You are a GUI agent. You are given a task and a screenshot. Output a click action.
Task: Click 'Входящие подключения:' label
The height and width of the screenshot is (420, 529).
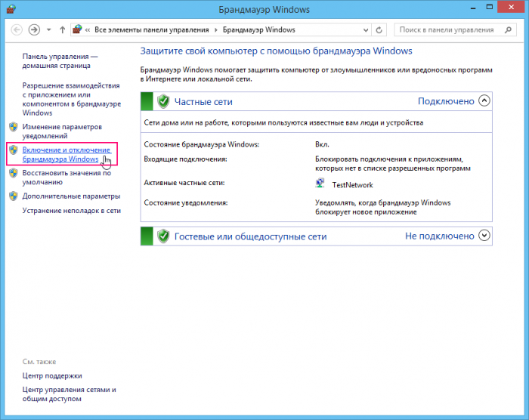(185, 159)
